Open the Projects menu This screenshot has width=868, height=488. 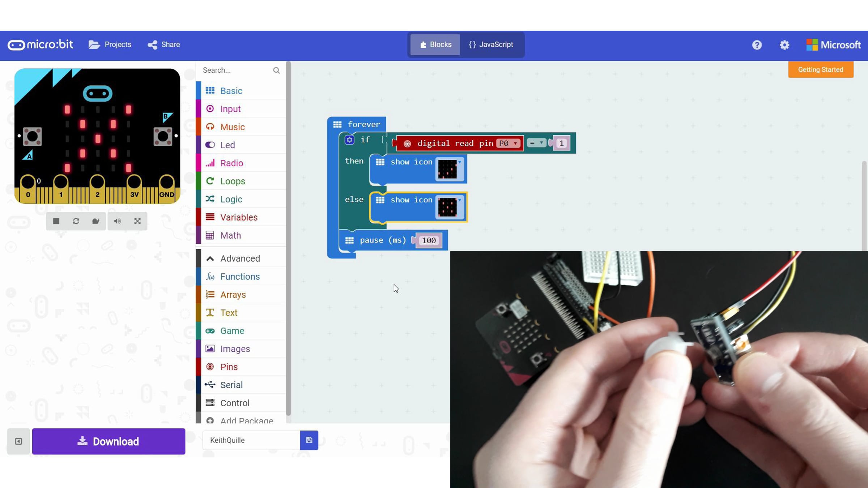click(x=110, y=44)
